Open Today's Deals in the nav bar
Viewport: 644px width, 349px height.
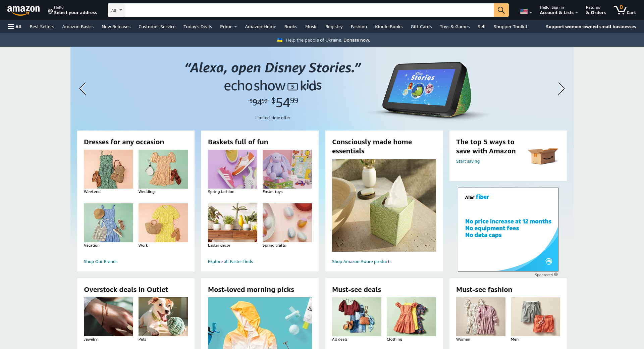(x=198, y=27)
